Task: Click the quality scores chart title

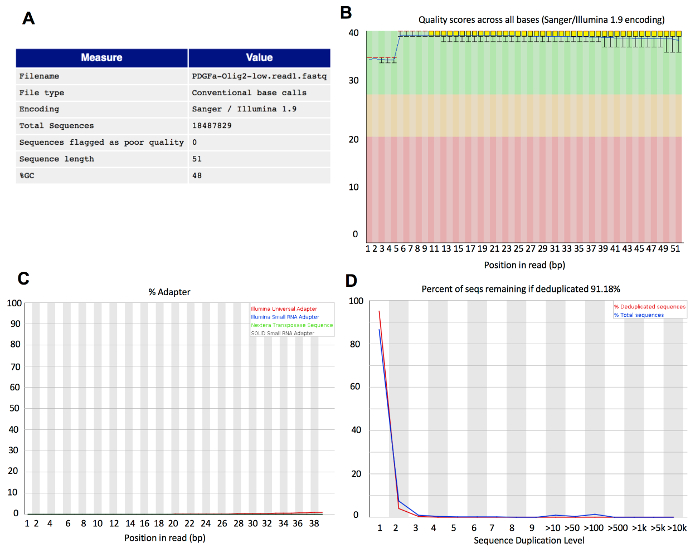Action: coord(527,22)
